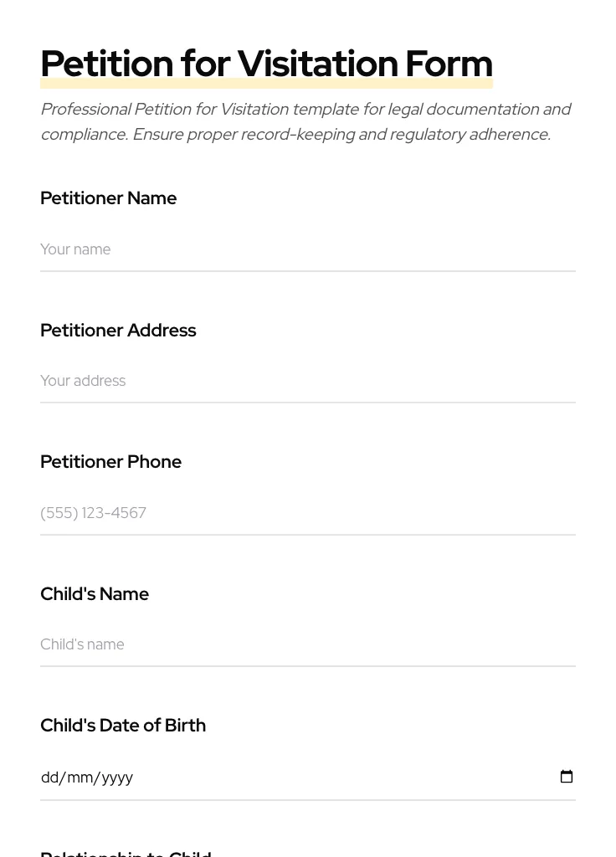Click the partially visible "Relationship to Child" label

(x=126, y=853)
